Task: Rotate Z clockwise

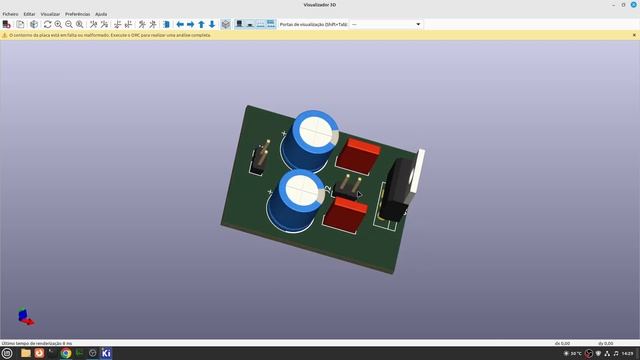Action: [142, 24]
